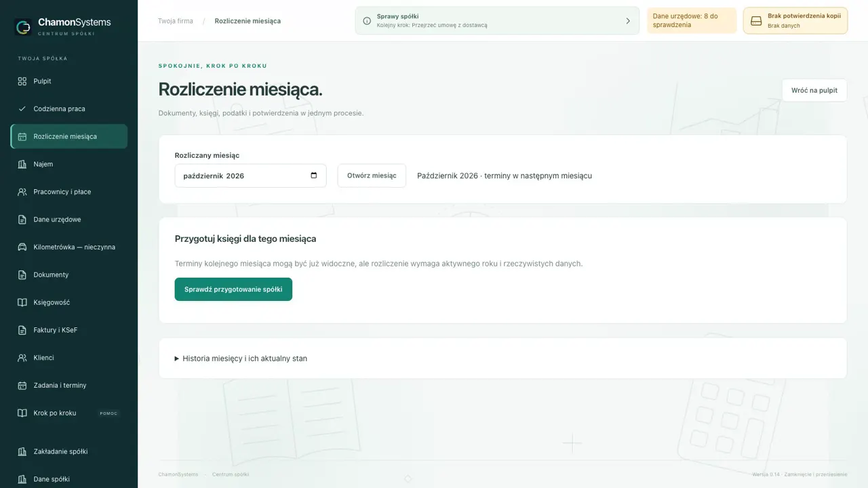Click the Kilometrówka car icon
The height and width of the screenshot is (488, 868).
(22, 247)
